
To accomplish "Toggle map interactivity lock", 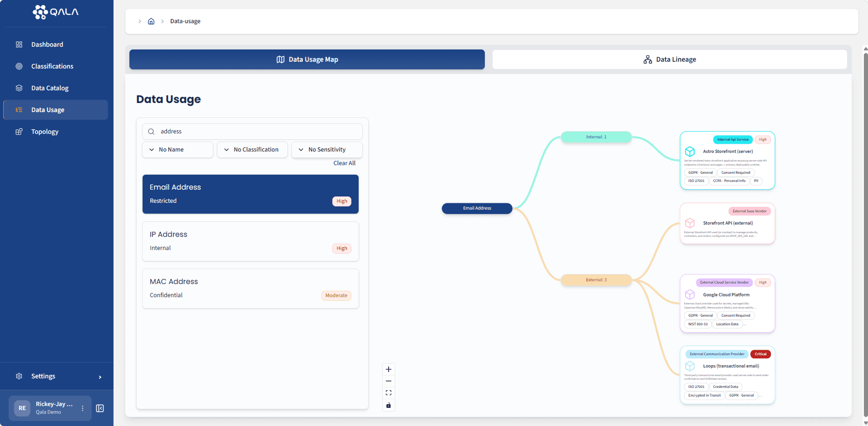I will [389, 405].
